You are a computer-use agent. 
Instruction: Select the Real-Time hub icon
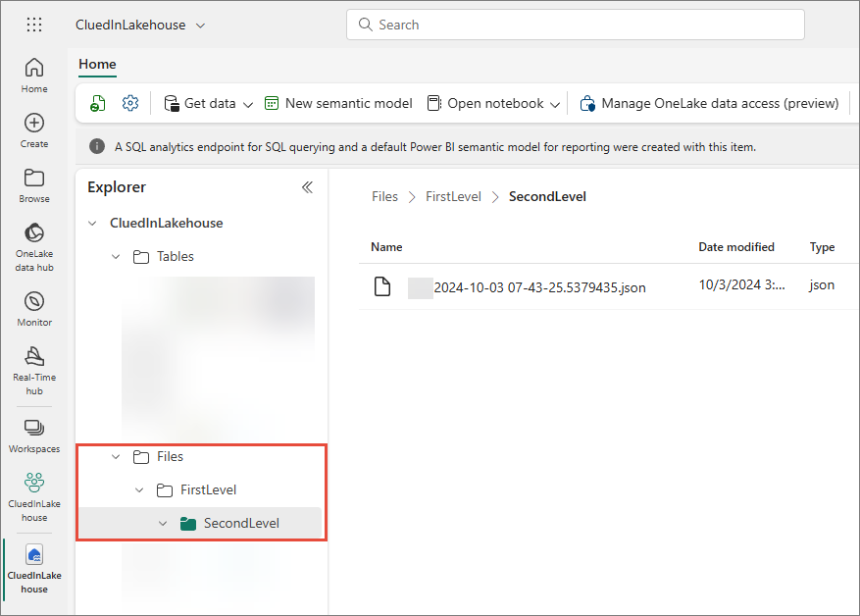click(x=33, y=358)
